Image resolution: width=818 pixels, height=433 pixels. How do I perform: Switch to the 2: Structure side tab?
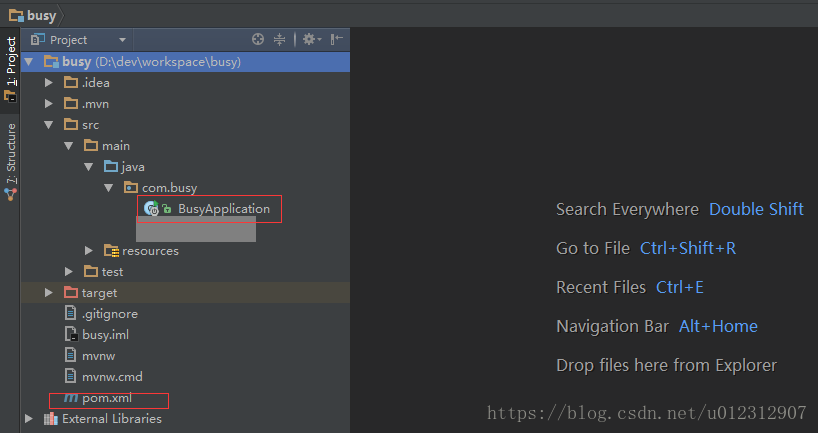(x=10, y=161)
